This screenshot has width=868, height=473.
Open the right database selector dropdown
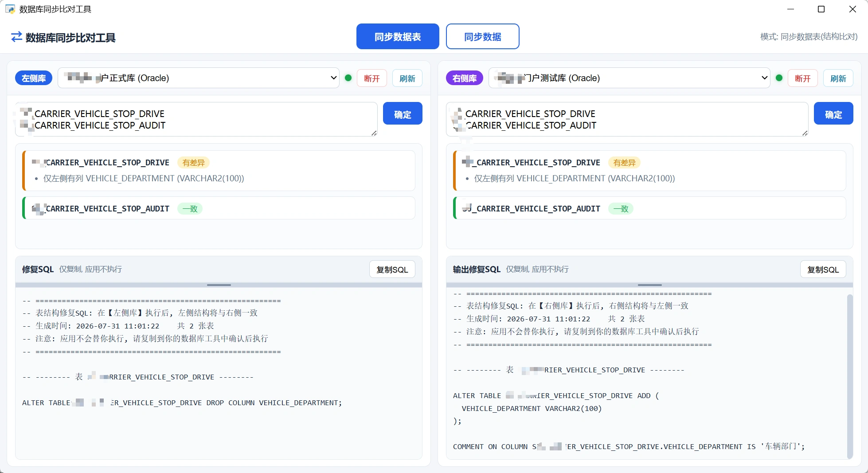629,78
